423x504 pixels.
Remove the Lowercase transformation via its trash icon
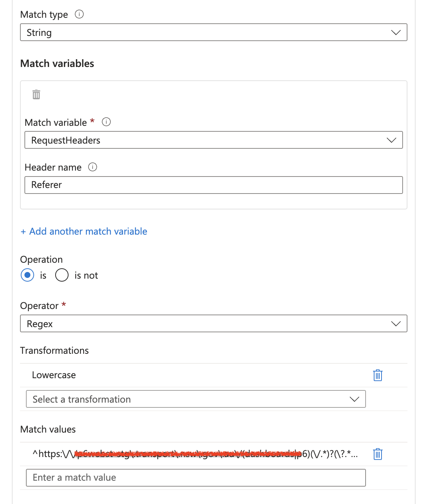377,375
